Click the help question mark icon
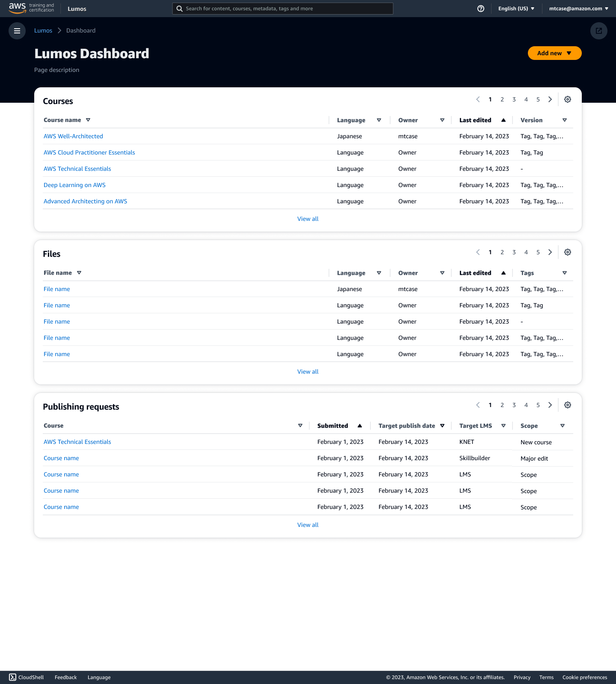 (481, 9)
